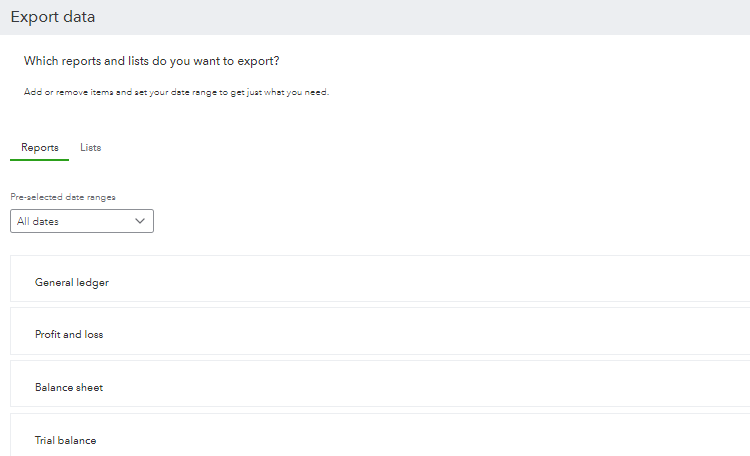Viewport: 750px width, 456px height.
Task: Click the 'Profit and loss' label text
Action: coord(69,334)
